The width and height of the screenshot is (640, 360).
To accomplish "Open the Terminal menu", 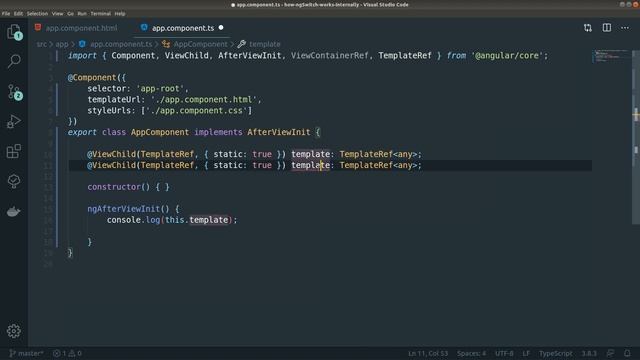I will 100,13.
